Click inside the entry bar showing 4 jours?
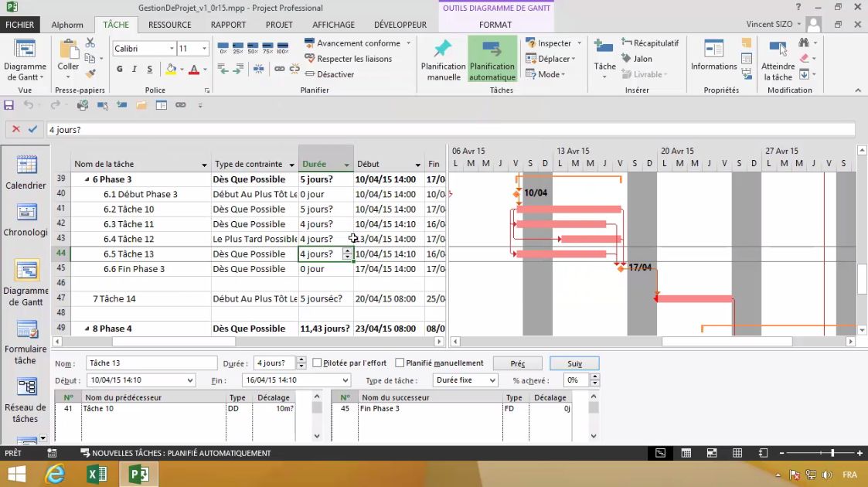The height and width of the screenshot is (487, 868). tap(155, 129)
